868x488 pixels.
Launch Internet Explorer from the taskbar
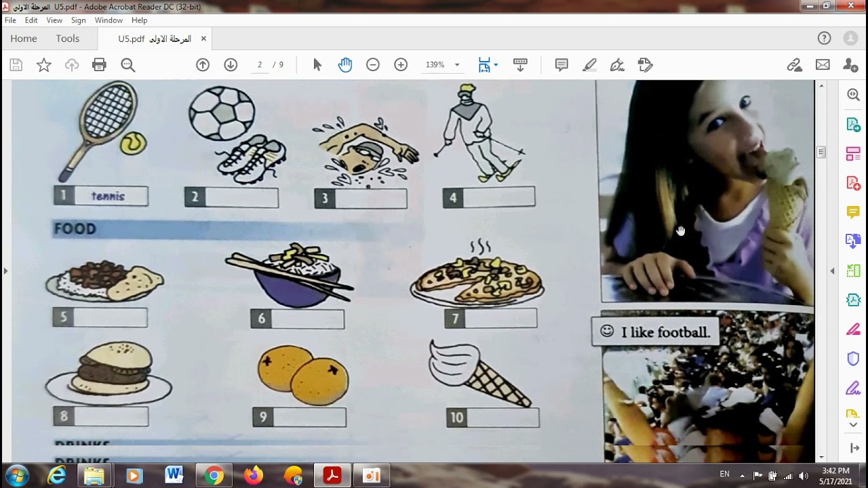tap(56, 476)
